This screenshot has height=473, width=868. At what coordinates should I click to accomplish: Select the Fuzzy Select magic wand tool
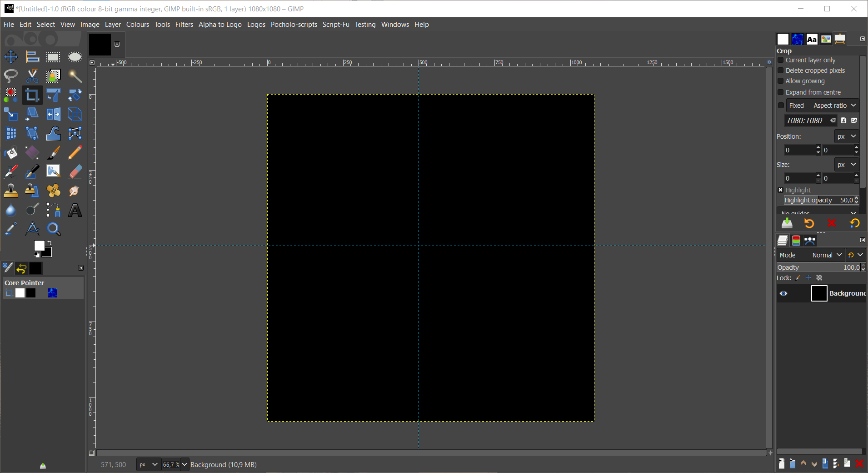75,76
